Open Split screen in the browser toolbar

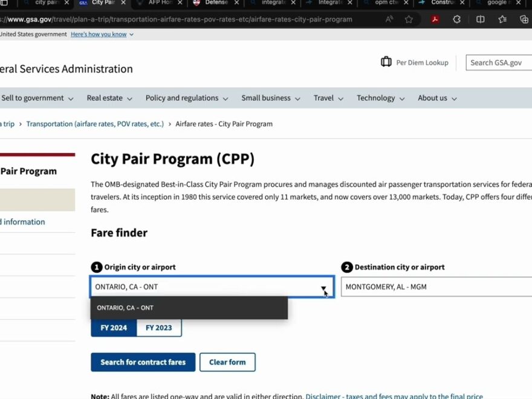pyautogui.click(x=479, y=19)
